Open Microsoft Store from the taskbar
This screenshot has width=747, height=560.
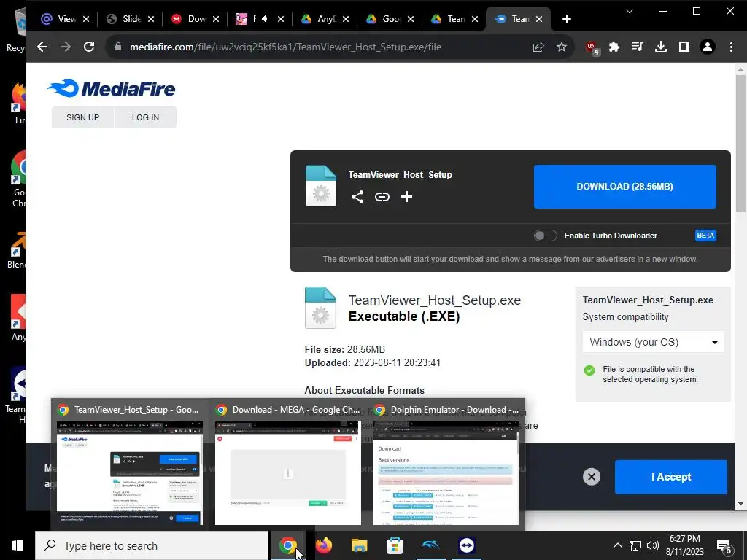tap(395, 545)
